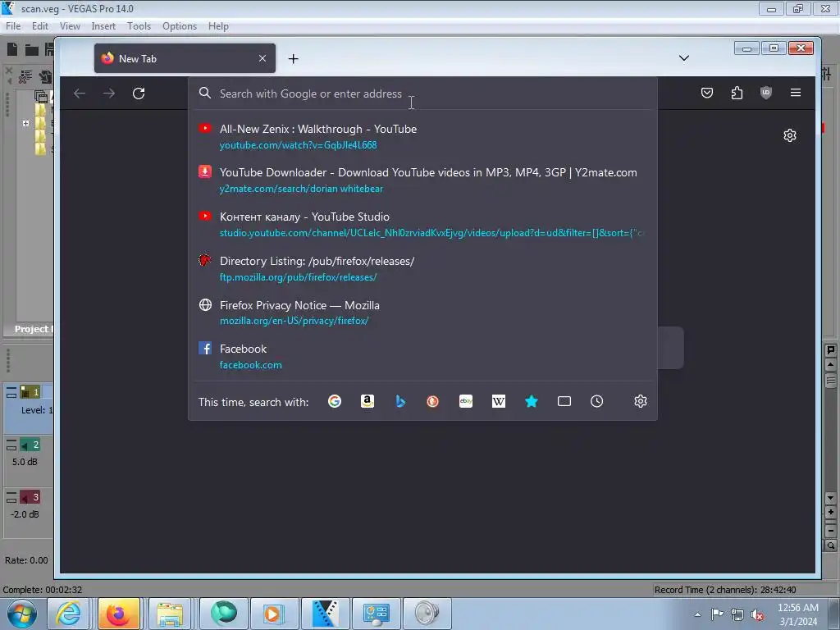Minimize audio track 2 height
Image resolution: width=840 pixels, height=630 pixels.
point(11,442)
